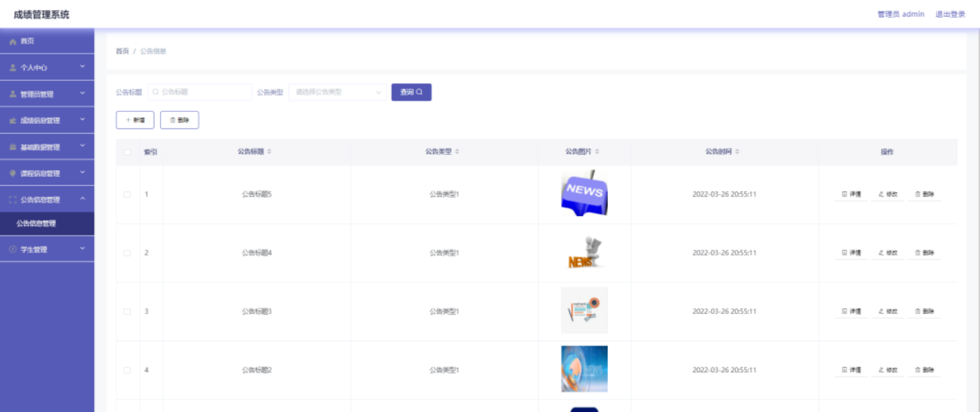Click the 查询 search button
Image resolution: width=980 pixels, height=412 pixels.
411,92
